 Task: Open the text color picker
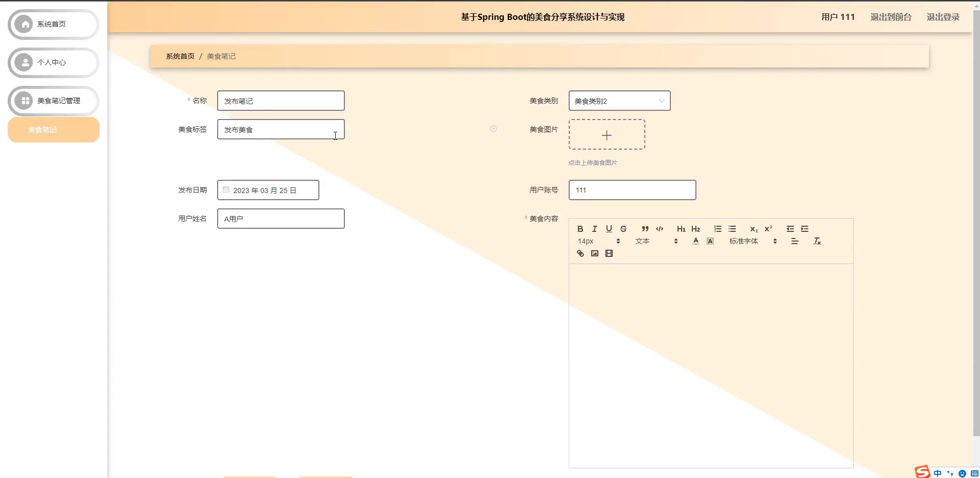pyautogui.click(x=695, y=241)
